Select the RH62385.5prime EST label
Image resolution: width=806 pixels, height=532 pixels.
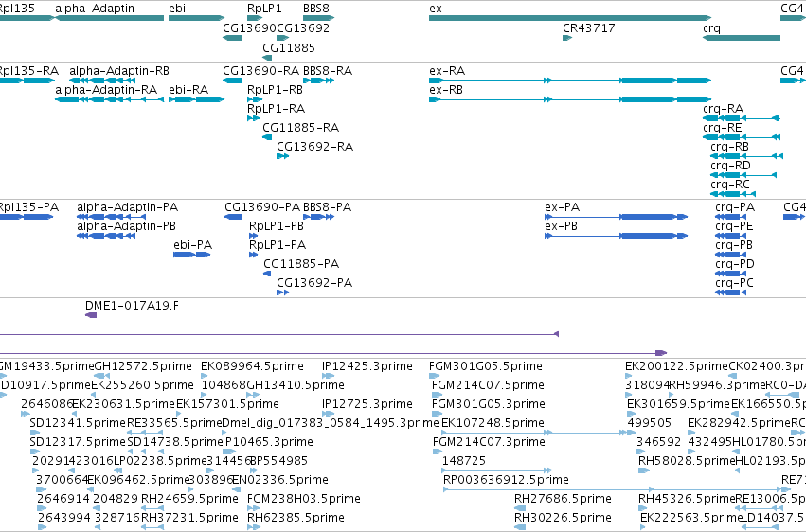[x=296, y=518]
